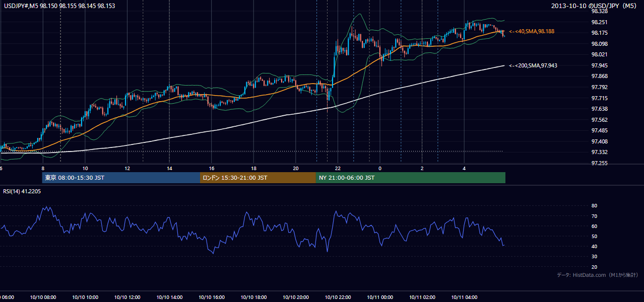This screenshot has width=644, height=302.
Task: Click the 10/10 18:00 date axis label
Action: coord(253,297)
